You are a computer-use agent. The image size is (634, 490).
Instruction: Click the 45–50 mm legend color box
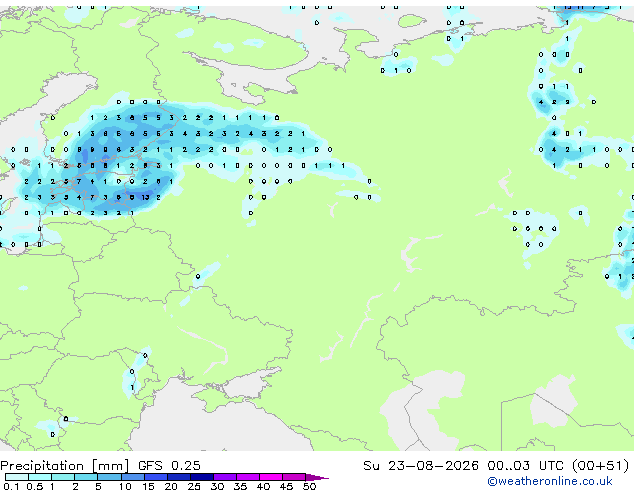coord(294,477)
